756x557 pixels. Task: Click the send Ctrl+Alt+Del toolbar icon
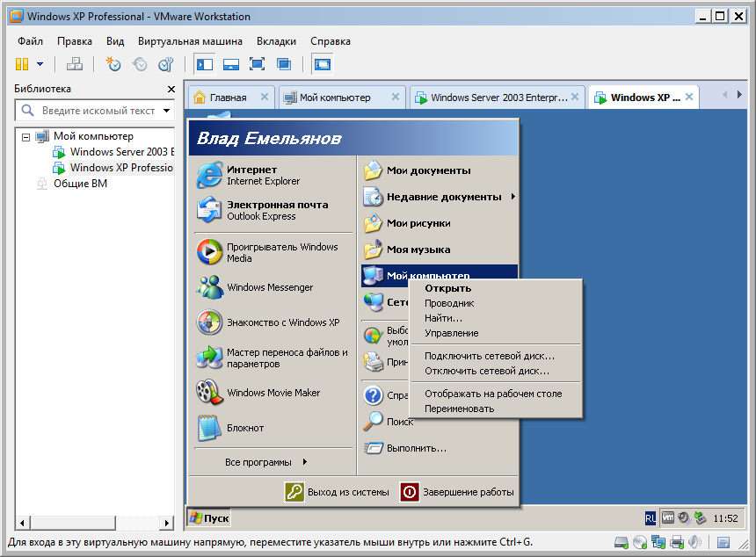tap(74, 64)
